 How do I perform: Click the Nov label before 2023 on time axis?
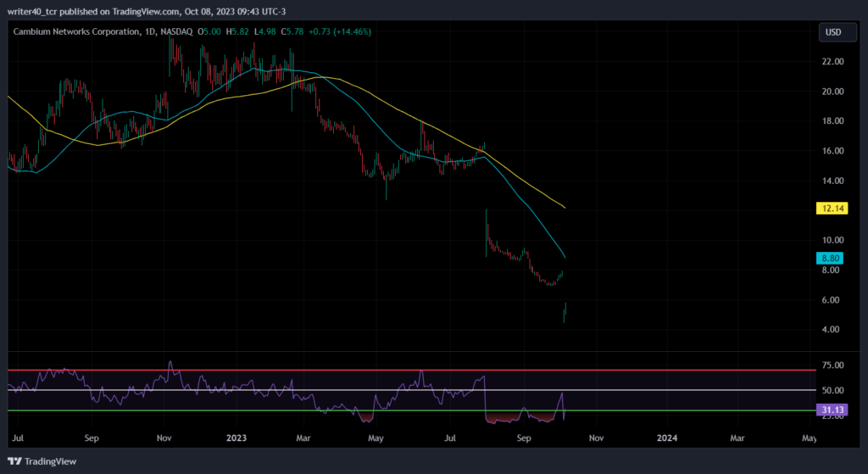164,438
